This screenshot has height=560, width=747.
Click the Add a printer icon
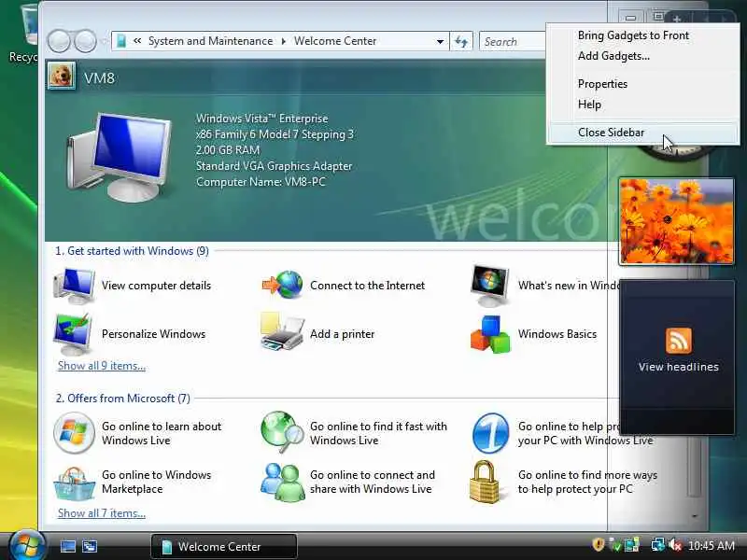pos(282,332)
